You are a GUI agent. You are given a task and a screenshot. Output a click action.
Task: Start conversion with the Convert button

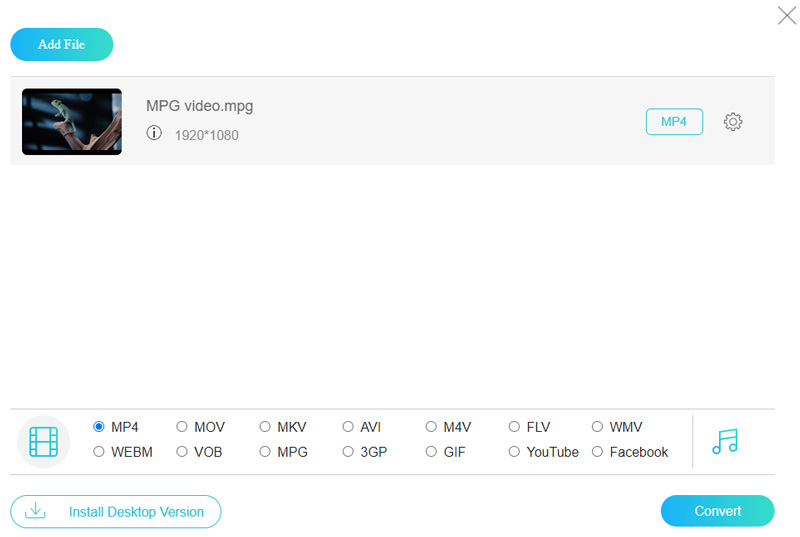click(x=717, y=511)
